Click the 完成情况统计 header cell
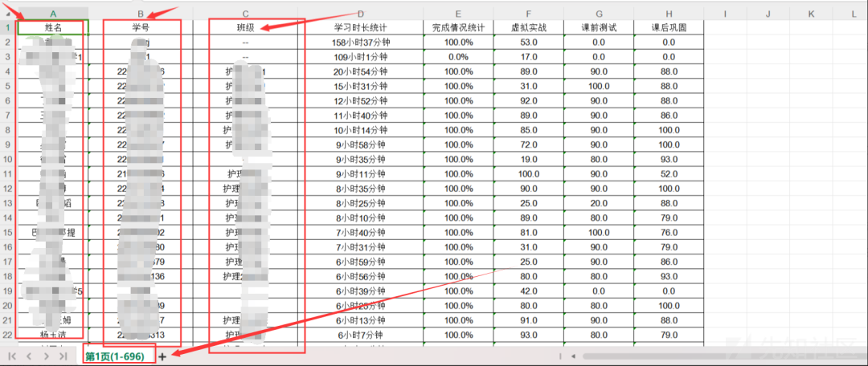 click(x=458, y=27)
